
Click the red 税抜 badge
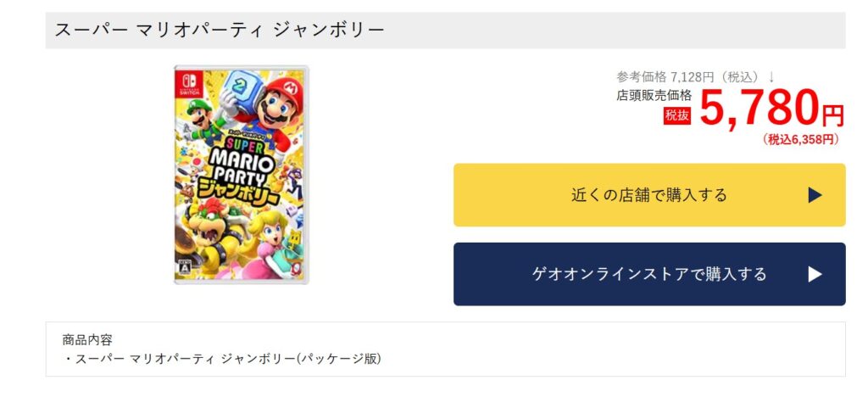pos(677,115)
